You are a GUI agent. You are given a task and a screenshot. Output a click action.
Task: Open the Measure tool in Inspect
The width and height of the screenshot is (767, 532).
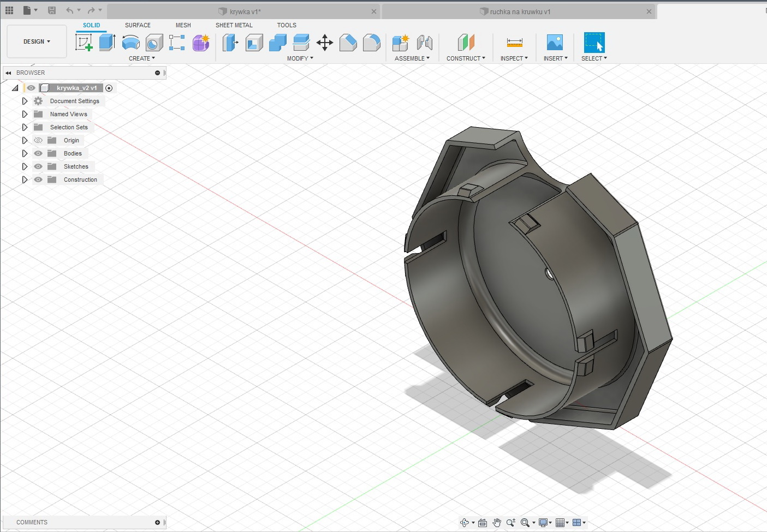514,43
